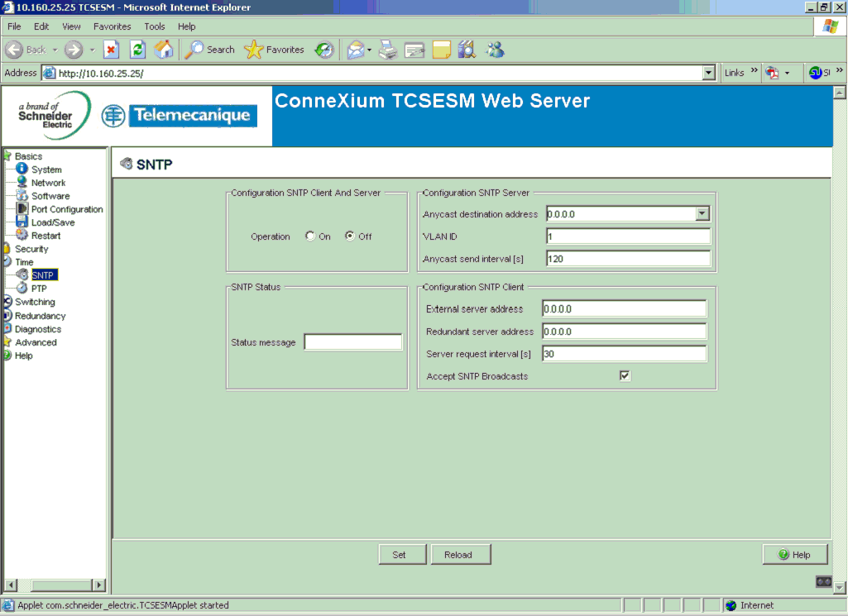The height and width of the screenshot is (616, 848).
Task: Open the Back button history dropdown arrow
Action: tap(55, 50)
